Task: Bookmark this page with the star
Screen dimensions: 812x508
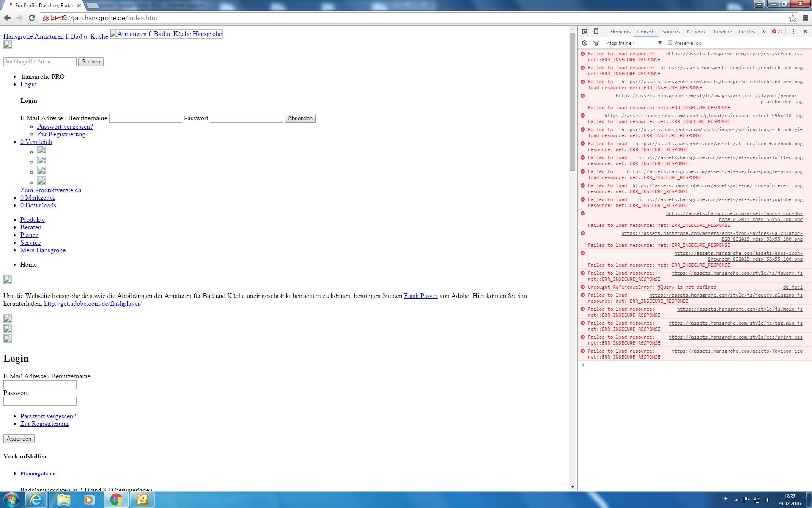Action: click(793, 18)
